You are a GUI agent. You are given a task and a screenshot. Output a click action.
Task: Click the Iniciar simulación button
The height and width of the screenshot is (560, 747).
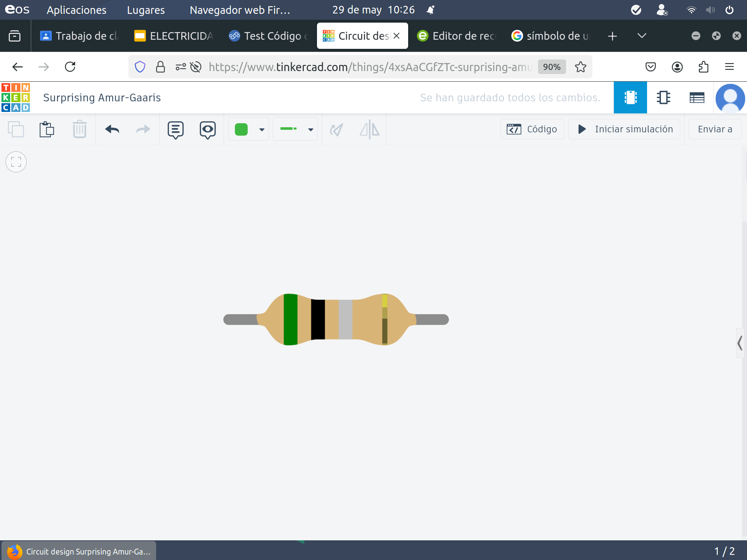624,129
